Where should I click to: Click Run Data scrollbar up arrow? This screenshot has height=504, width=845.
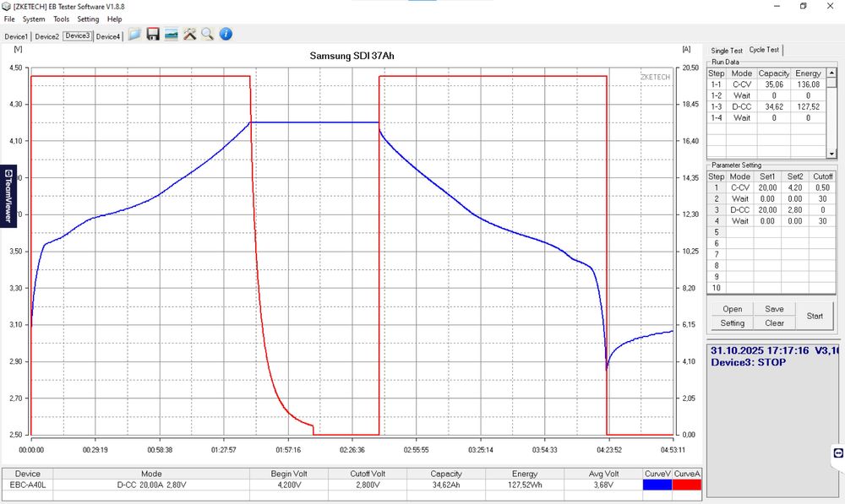coord(831,73)
